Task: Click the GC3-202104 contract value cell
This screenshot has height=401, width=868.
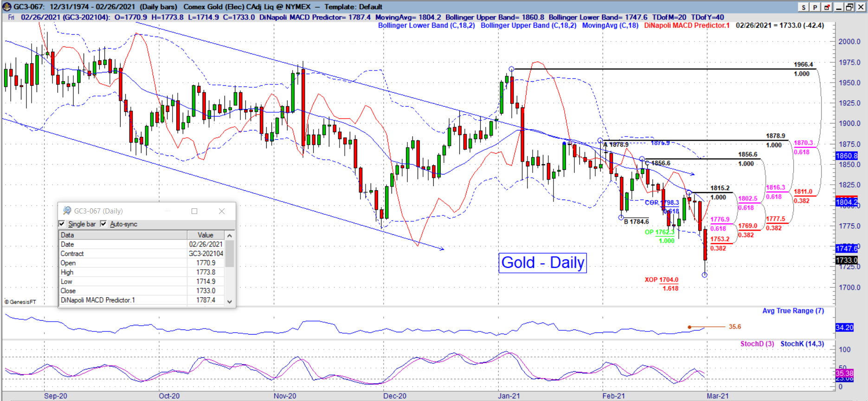Action: coord(206,253)
